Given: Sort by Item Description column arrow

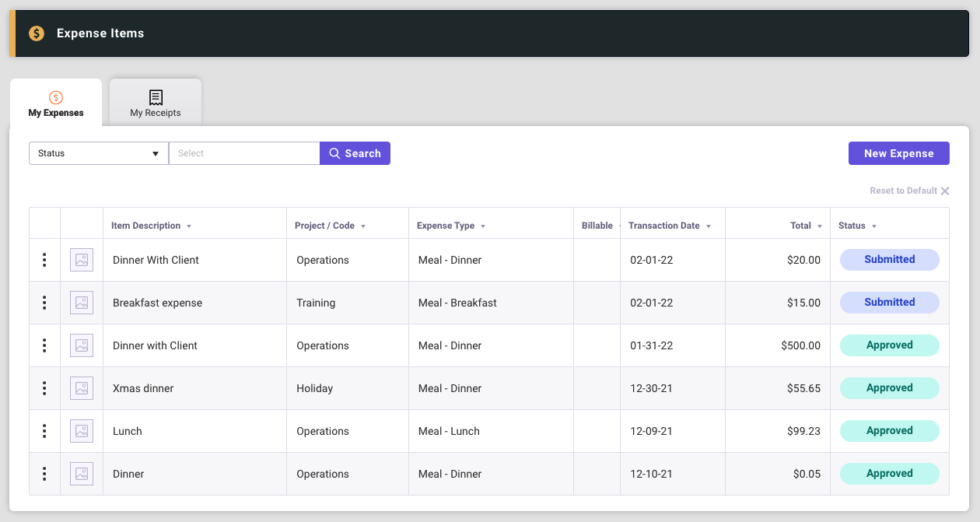Looking at the screenshot, I should [x=189, y=226].
